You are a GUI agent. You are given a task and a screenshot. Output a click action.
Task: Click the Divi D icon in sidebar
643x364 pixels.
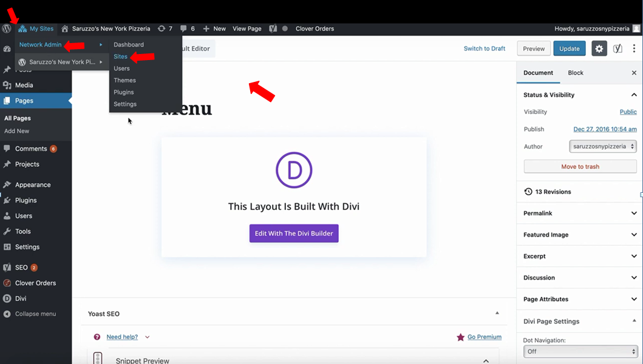[7, 299]
